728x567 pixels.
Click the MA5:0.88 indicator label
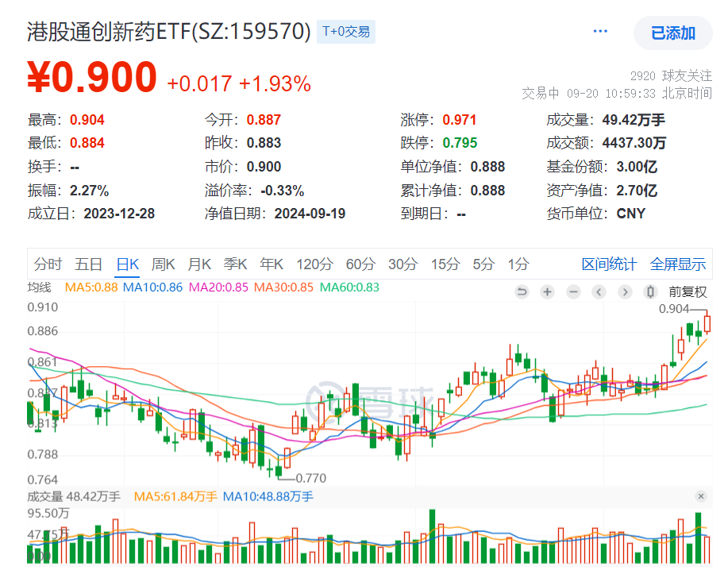tap(91, 287)
